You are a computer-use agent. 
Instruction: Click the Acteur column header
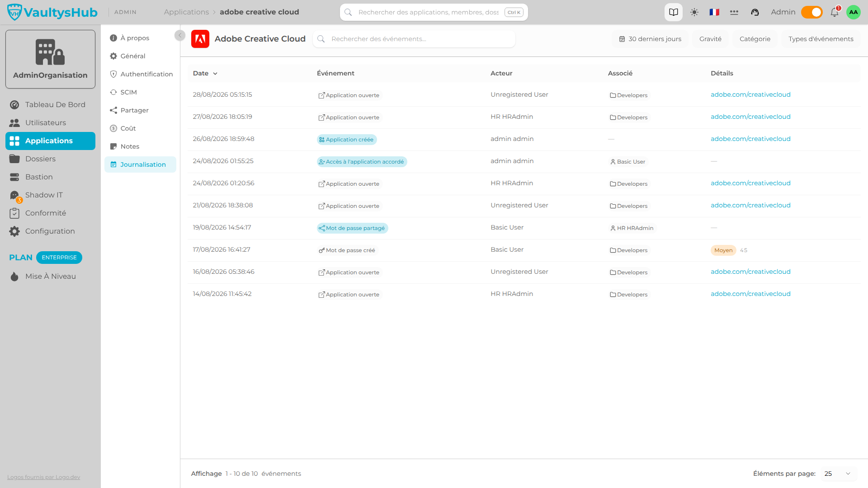(501, 73)
